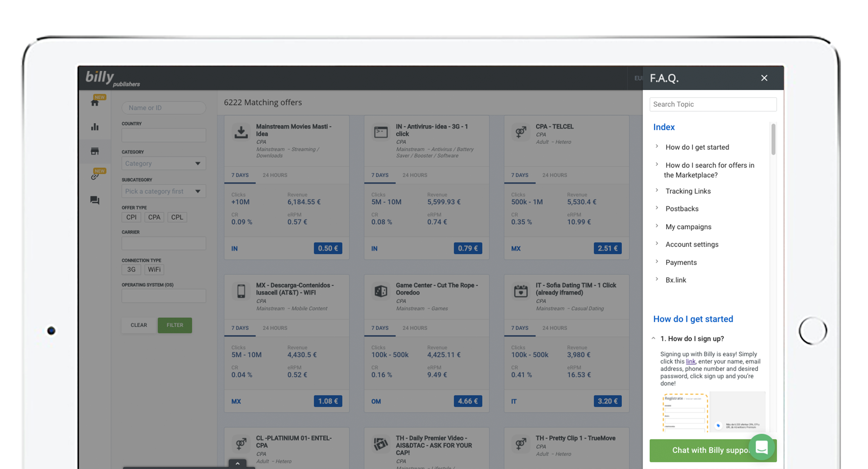Open the links sidebar icon marked NEW
Image resolution: width=868 pixels, height=469 pixels.
pos(95,176)
